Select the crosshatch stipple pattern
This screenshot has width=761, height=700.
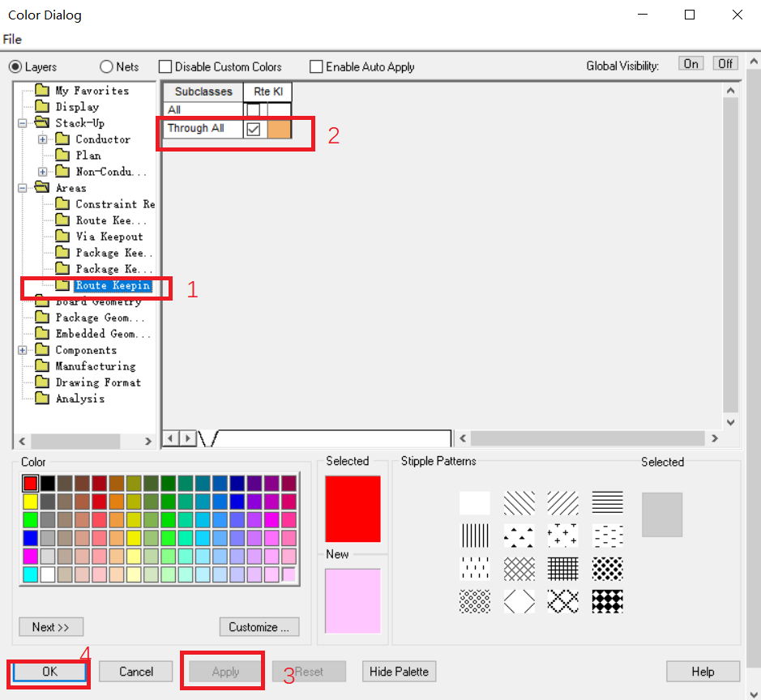point(519,570)
